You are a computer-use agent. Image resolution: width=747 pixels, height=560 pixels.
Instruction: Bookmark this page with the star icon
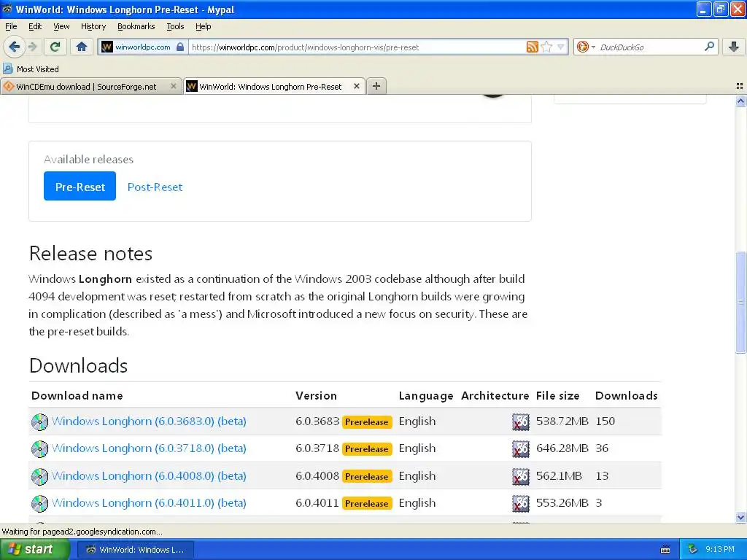[546, 47]
